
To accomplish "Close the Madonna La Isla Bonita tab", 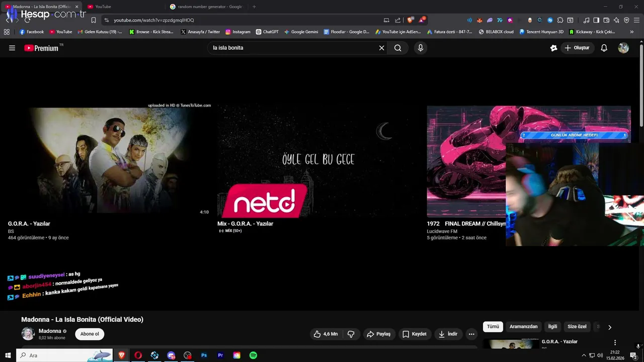I will tap(77, 7).
